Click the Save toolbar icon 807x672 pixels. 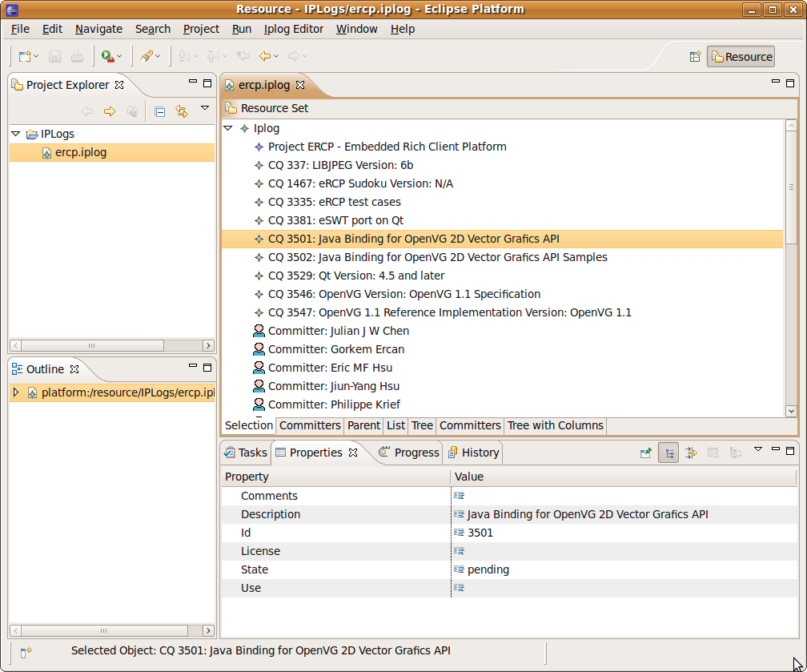coord(54,56)
